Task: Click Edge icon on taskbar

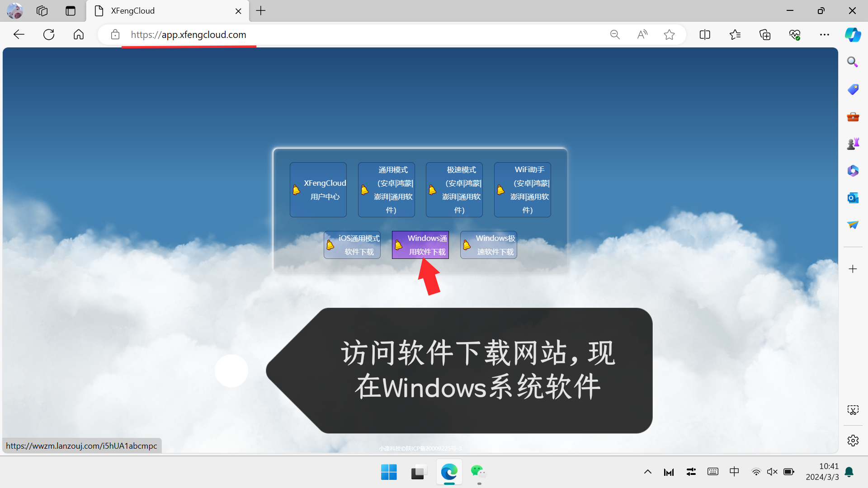Action: coord(449,472)
